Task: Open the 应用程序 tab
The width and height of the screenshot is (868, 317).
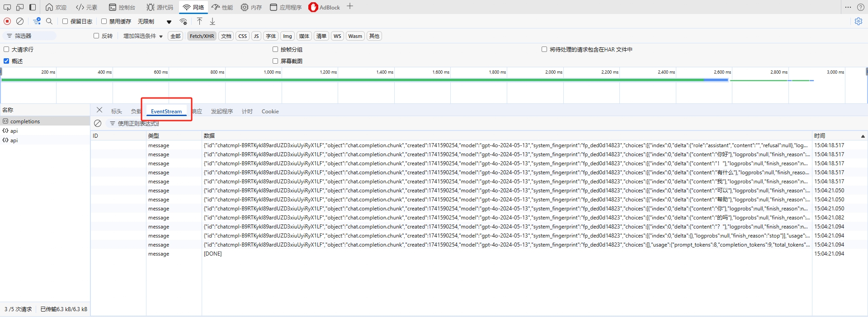Action: click(x=286, y=7)
